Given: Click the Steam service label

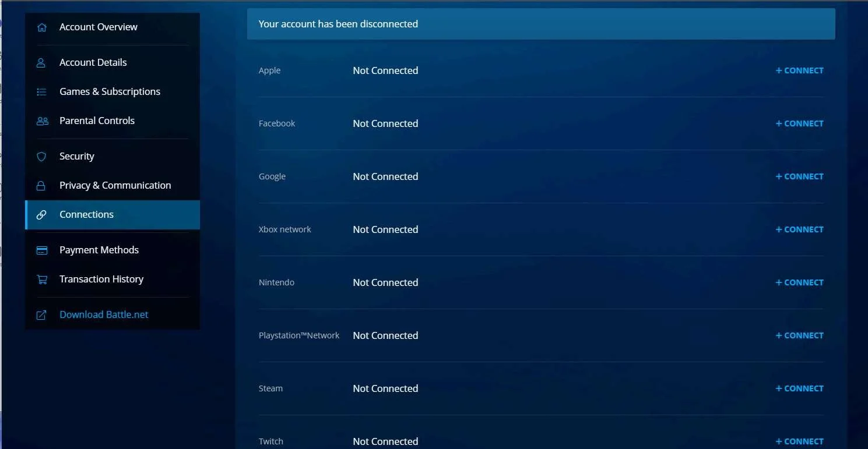Looking at the screenshot, I should 270,388.
